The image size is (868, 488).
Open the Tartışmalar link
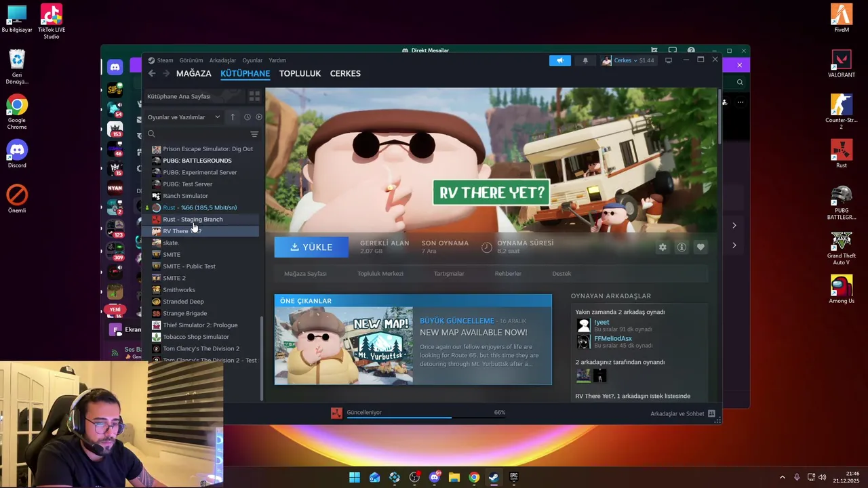[449, 274]
